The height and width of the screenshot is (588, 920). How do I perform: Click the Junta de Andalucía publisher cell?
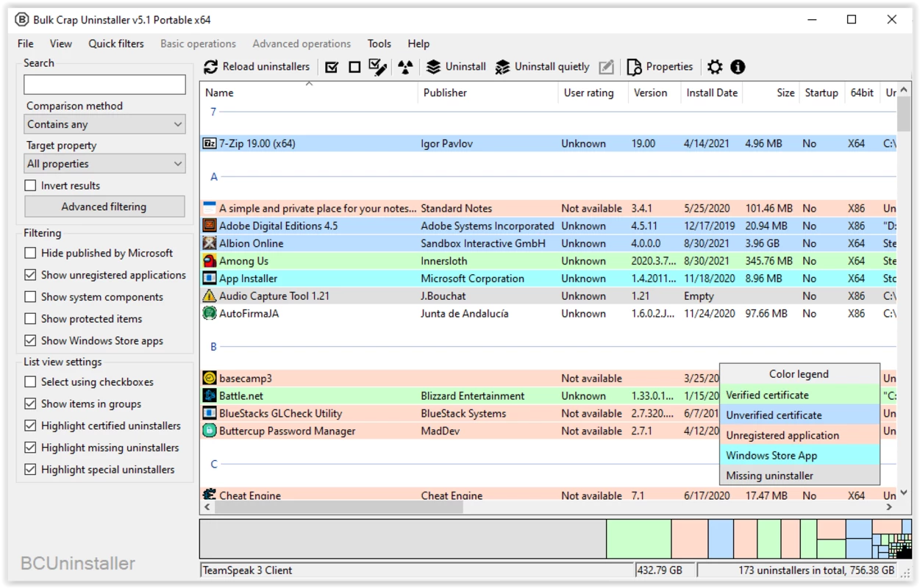pyautogui.click(x=464, y=313)
